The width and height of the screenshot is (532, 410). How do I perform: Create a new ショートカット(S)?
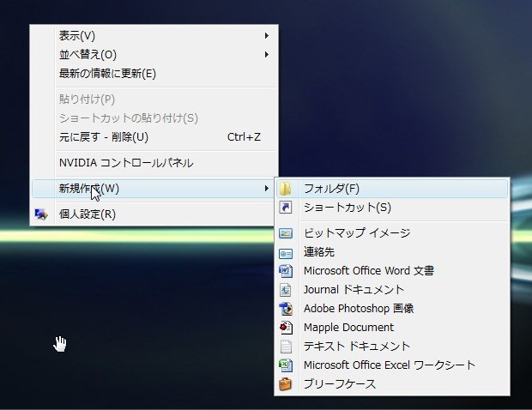(x=392, y=208)
